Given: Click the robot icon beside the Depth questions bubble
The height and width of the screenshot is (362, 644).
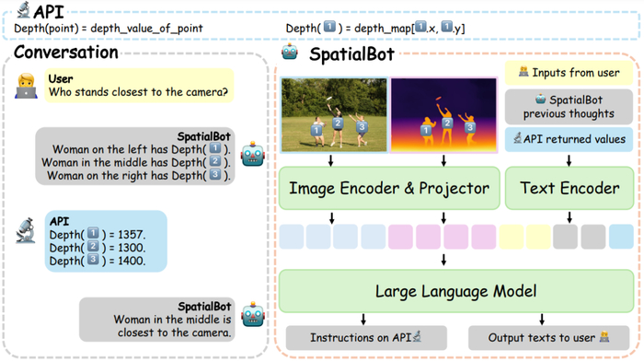Looking at the screenshot, I should [253, 155].
